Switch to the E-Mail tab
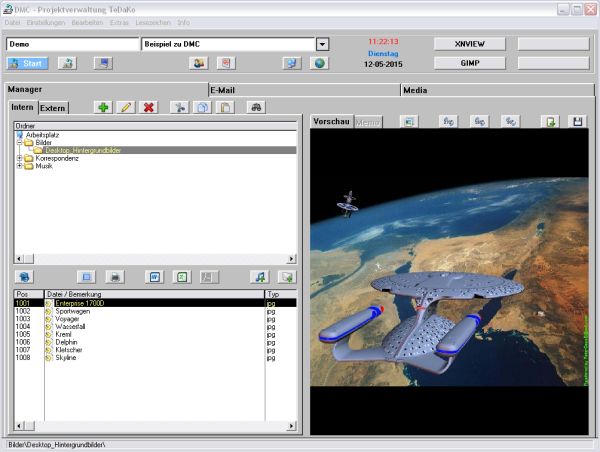This screenshot has width=600, height=452. coord(222,89)
